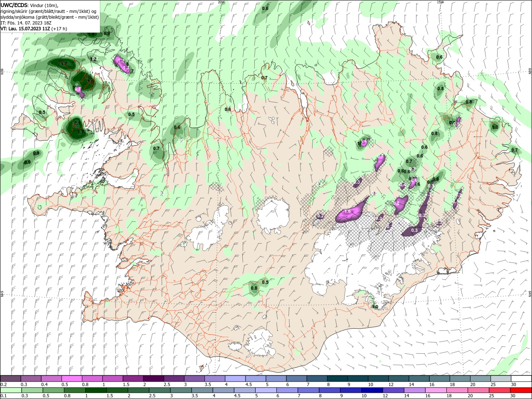This screenshot has height=399, width=532.
Task: Select the darkest green swatch labeled 1 on rain scale
Action: [x=96, y=390]
